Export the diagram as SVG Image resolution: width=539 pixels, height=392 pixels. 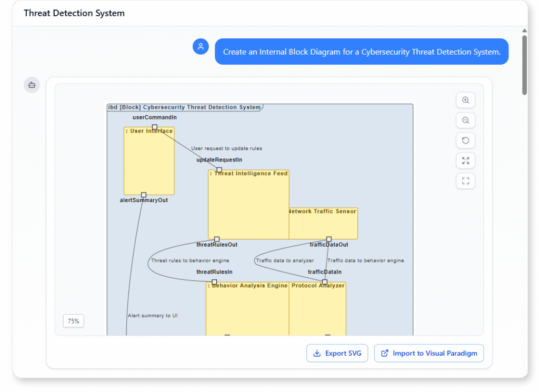click(337, 353)
